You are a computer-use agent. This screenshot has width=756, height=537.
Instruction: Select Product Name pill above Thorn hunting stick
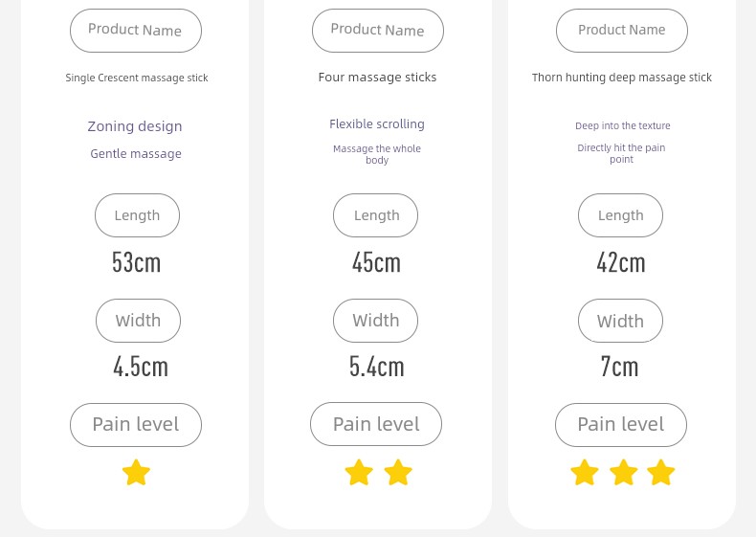pos(621,31)
